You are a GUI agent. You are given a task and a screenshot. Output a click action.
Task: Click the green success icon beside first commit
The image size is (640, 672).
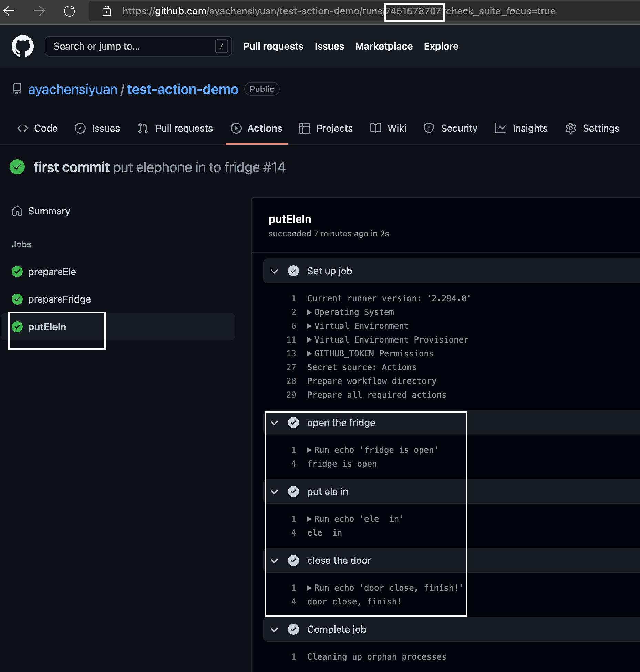click(x=17, y=167)
